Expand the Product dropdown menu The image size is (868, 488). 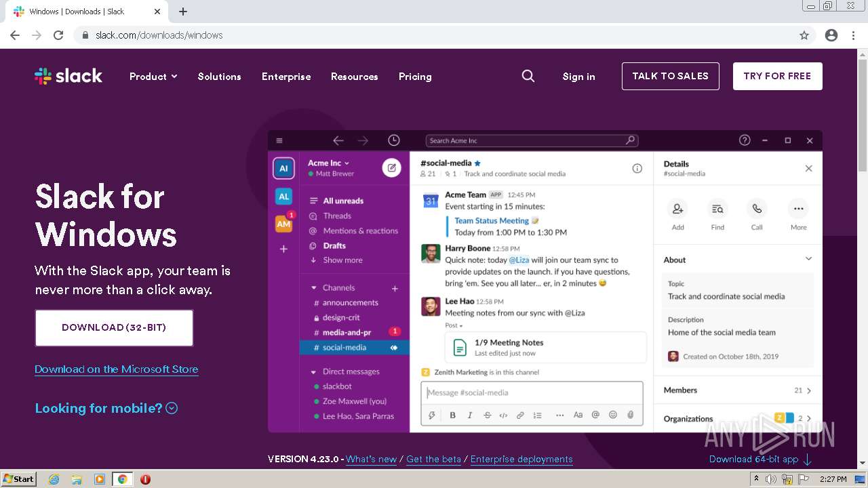point(153,77)
